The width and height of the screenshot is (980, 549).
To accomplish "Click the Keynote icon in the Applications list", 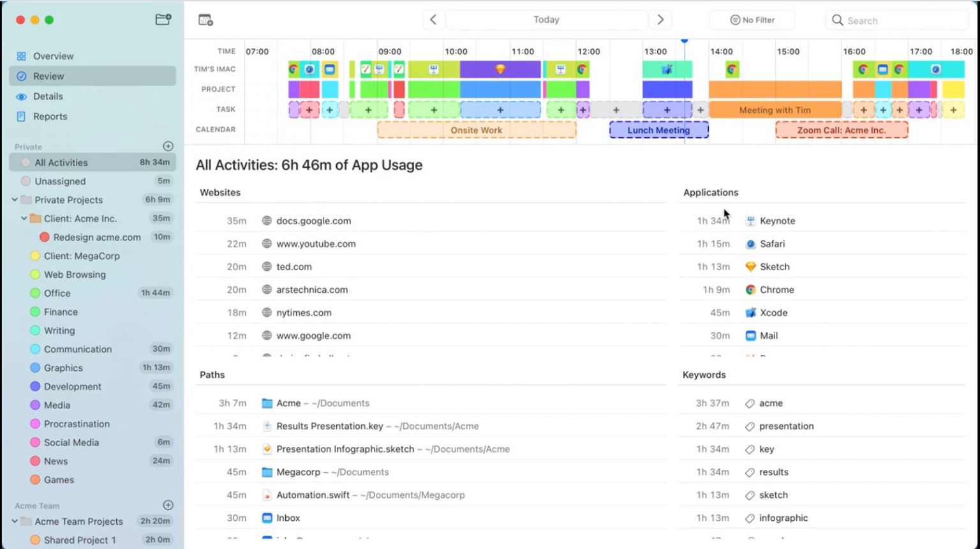I will 750,220.
